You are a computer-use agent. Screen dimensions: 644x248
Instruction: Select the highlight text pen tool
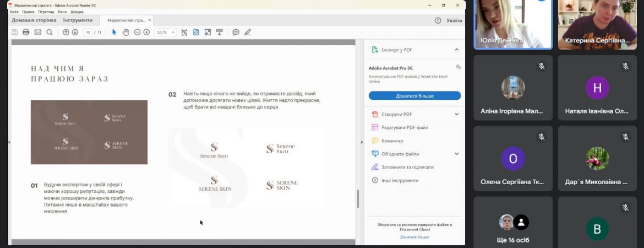point(247,32)
